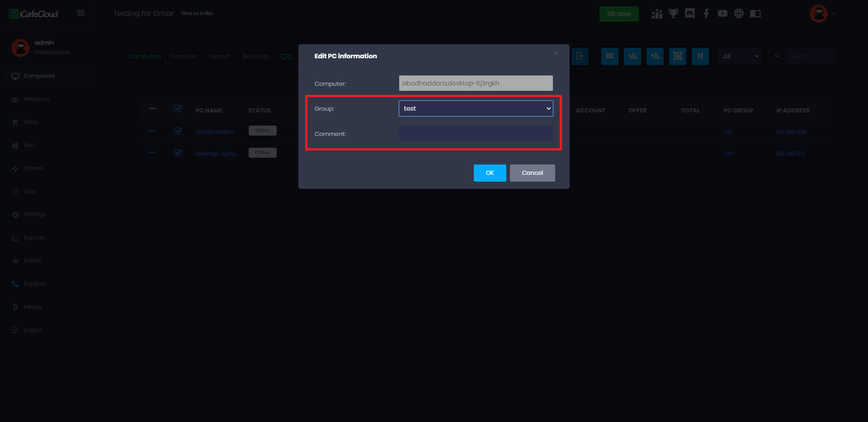Toggle the select-all checkbox in table header
Image resolution: width=868 pixels, height=422 pixels.
point(178,109)
